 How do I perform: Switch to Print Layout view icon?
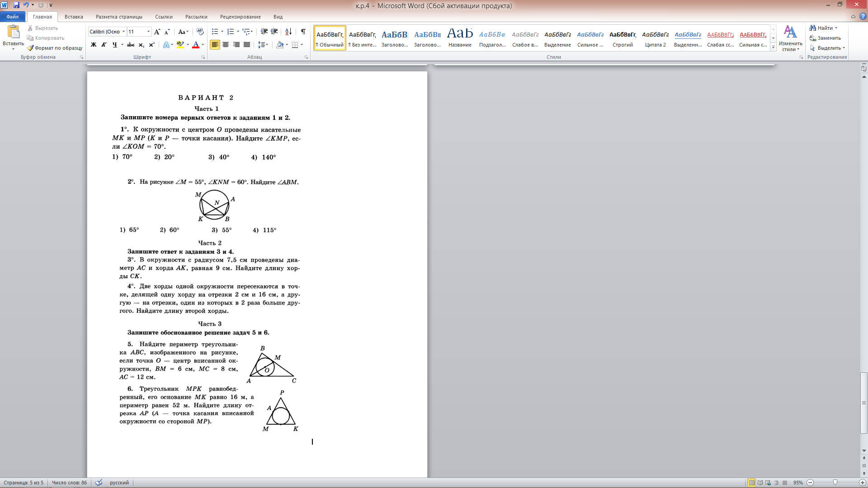point(751,483)
